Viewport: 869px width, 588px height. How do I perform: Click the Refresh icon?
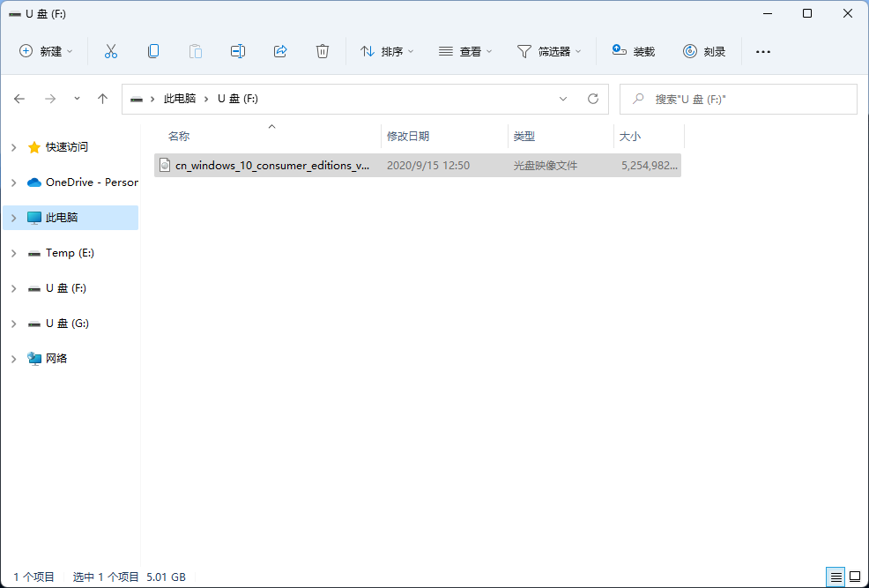coord(593,99)
